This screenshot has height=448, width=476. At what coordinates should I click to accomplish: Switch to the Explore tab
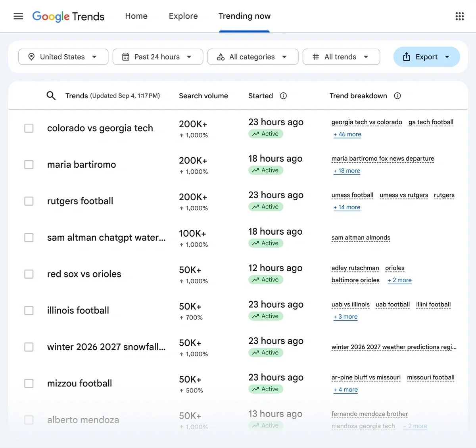coord(183,16)
